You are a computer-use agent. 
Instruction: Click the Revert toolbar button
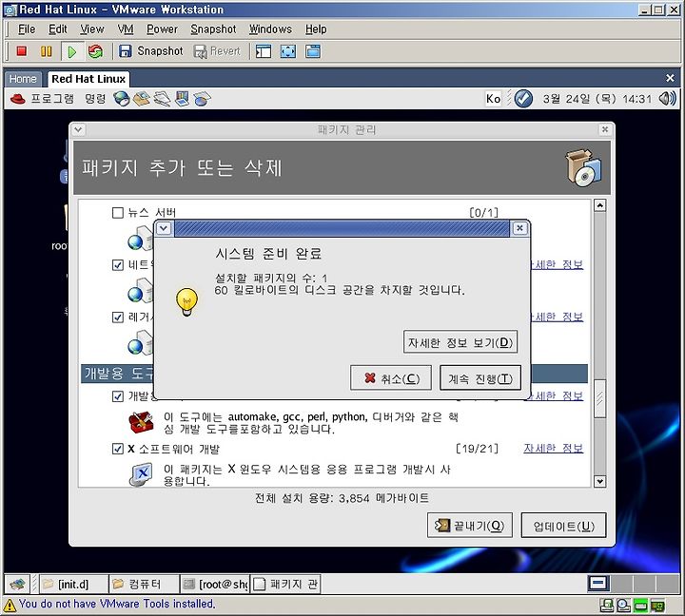217,51
